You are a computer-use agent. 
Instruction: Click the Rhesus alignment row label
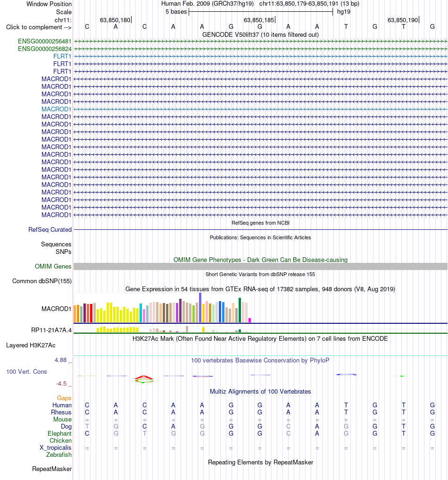click(61, 413)
